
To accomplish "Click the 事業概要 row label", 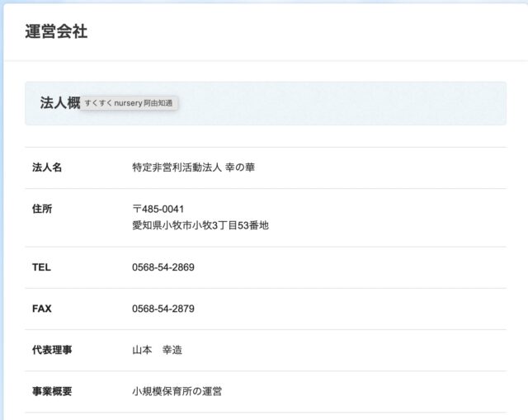I will [52, 391].
